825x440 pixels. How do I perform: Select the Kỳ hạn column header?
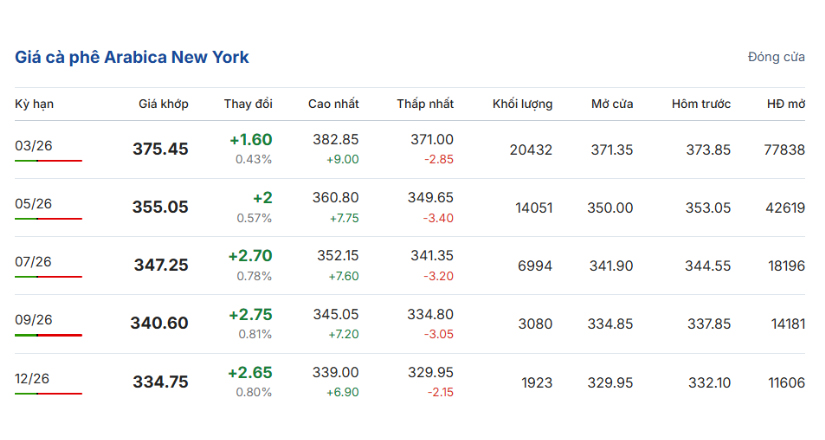coord(34,104)
